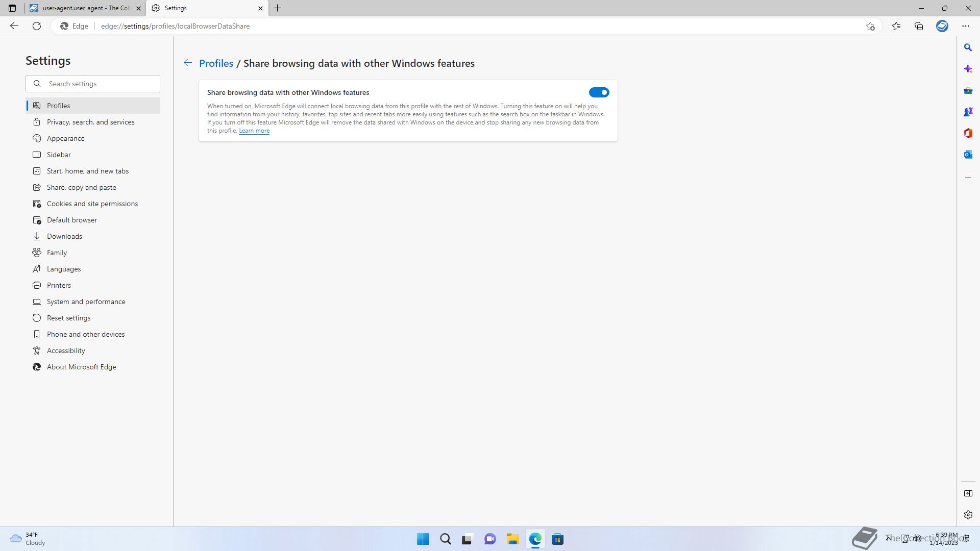The image size is (980, 551).
Task: Open the Profiles breadcrumb link
Action: coord(216,63)
